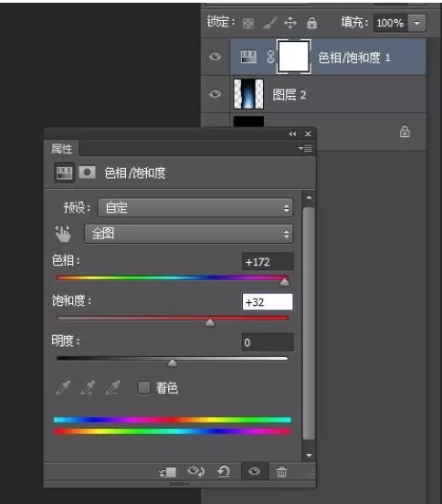442x504 pixels.
Task: Select the white layer mask thumbnail
Action: (293, 57)
